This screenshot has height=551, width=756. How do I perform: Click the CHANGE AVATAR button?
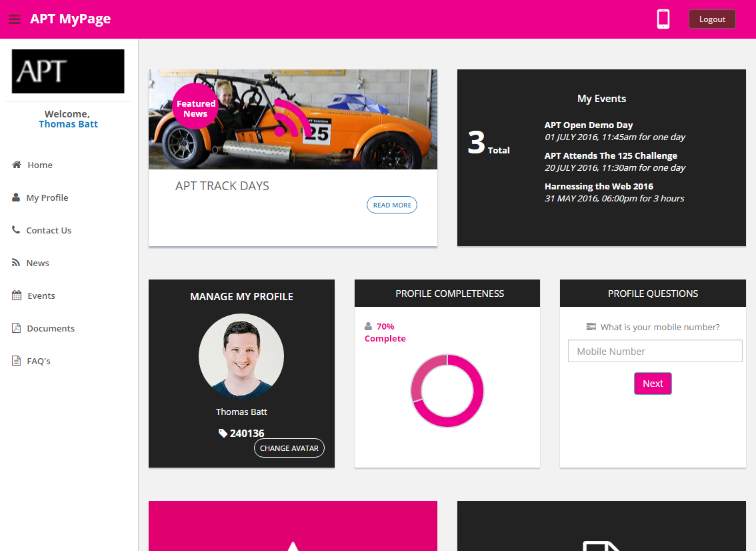(289, 448)
